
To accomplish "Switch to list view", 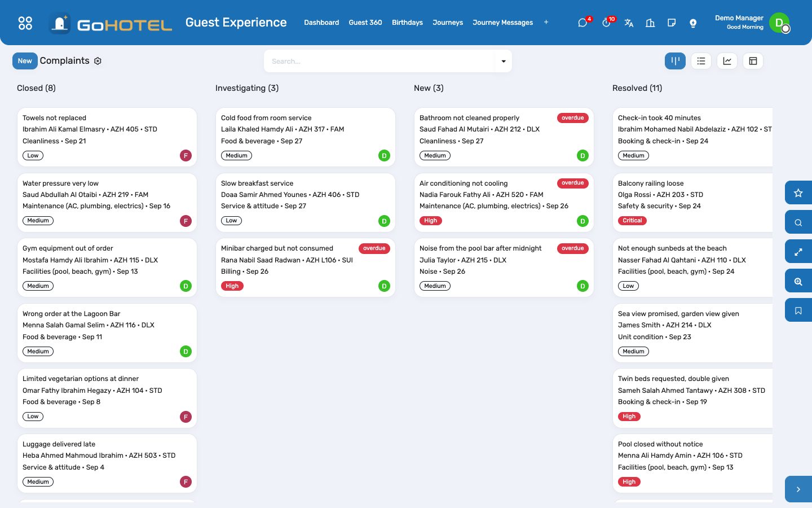I will click(701, 61).
